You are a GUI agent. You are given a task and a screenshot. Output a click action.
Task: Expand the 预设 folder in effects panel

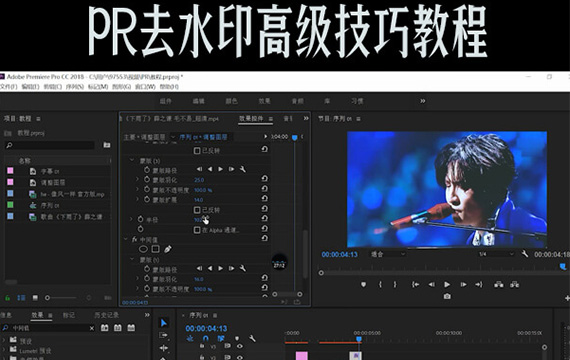click(x=4, y=340)
